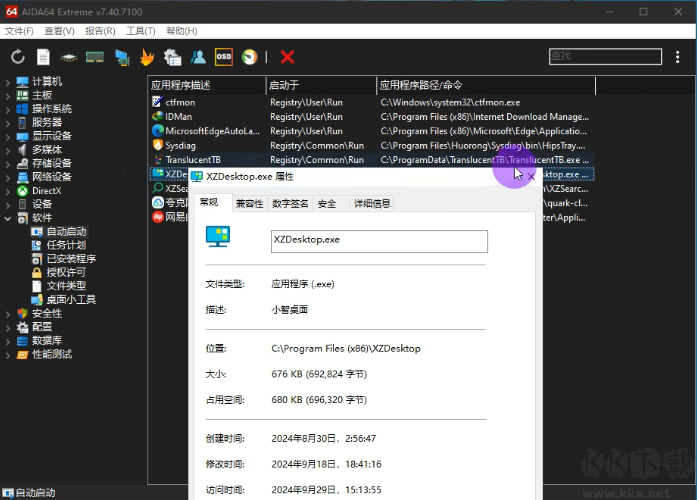The height and width of the screenshot is (500, 697).
Task: Select 自动启动 under 软件
Action: tap(66, 232)
